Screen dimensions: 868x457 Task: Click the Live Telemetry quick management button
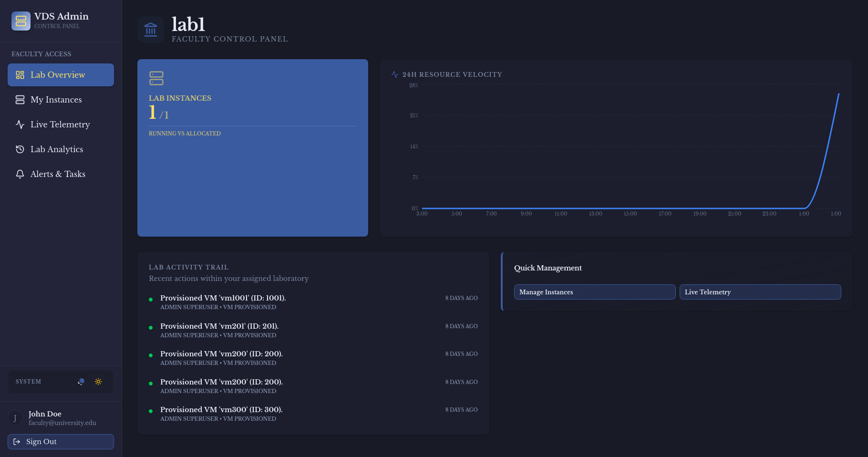760,292
